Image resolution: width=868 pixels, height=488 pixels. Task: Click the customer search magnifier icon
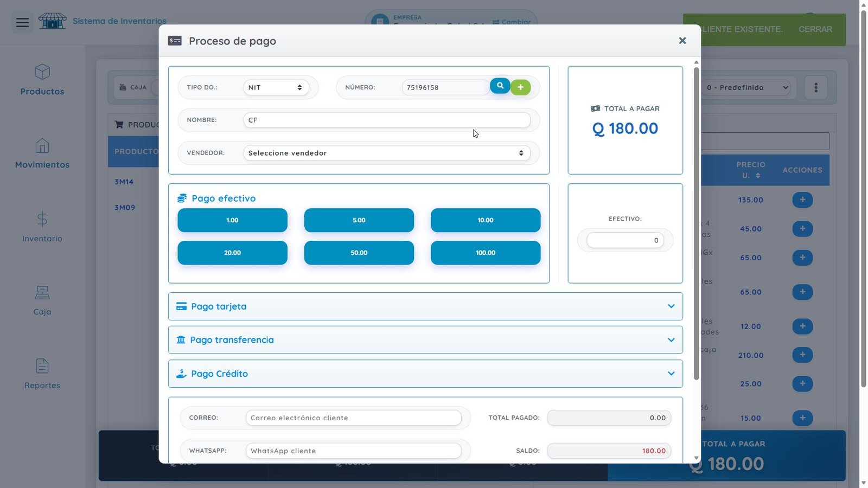click(500, 86)
